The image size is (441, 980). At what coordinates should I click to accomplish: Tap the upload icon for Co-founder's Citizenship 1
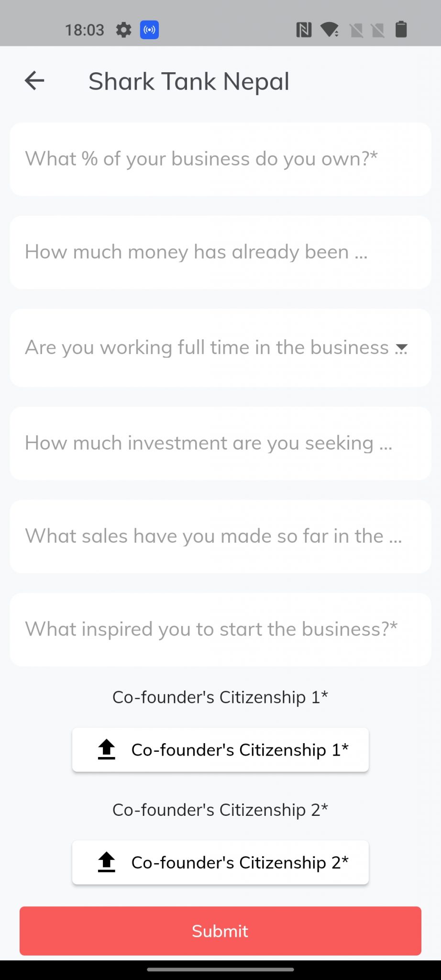coord(106,749)
